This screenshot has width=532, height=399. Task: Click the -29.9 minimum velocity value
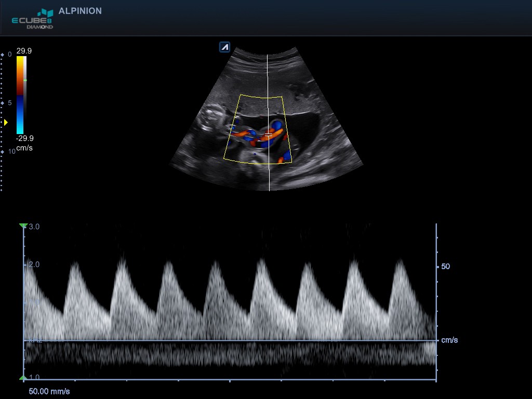click(25, 138)
